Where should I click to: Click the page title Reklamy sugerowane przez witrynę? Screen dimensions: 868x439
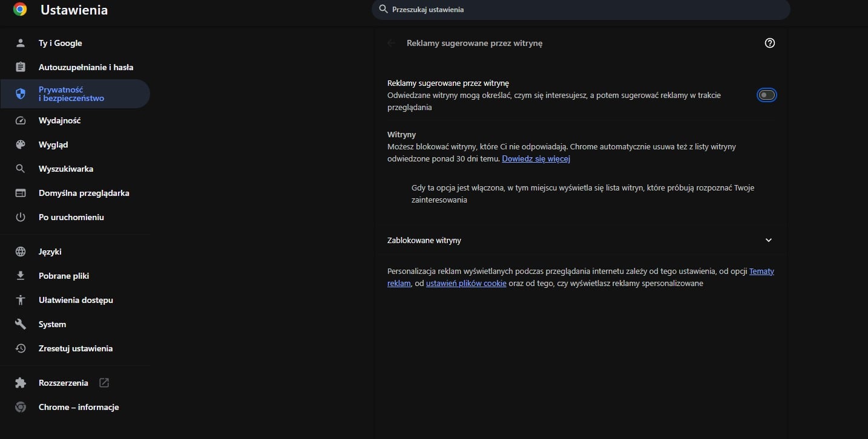click(x=475, y=43)
